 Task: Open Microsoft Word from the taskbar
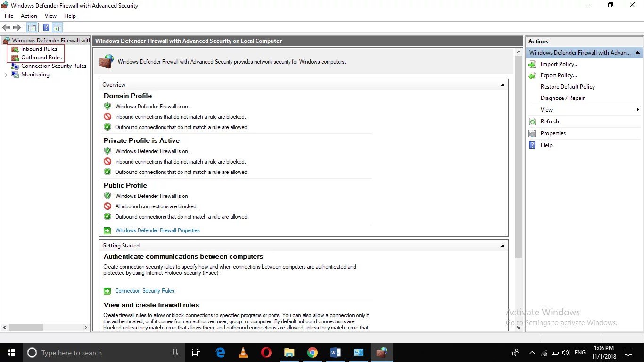[335, 353]
